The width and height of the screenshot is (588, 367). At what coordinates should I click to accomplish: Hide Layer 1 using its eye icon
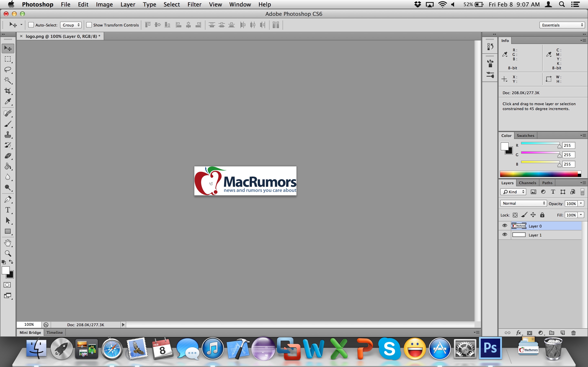505,235
